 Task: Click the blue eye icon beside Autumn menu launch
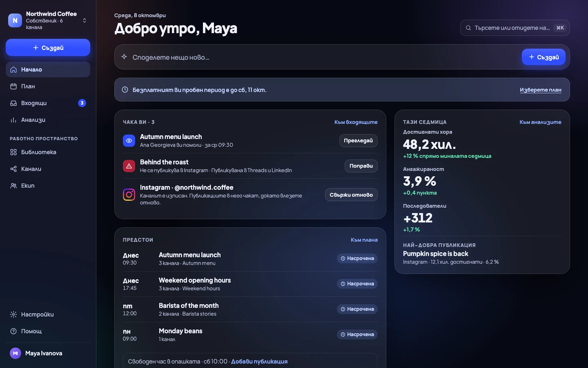129,141
